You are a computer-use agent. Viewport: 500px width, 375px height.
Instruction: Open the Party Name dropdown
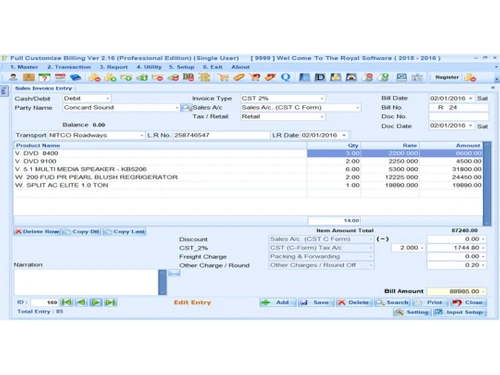[x=177, y=108]
